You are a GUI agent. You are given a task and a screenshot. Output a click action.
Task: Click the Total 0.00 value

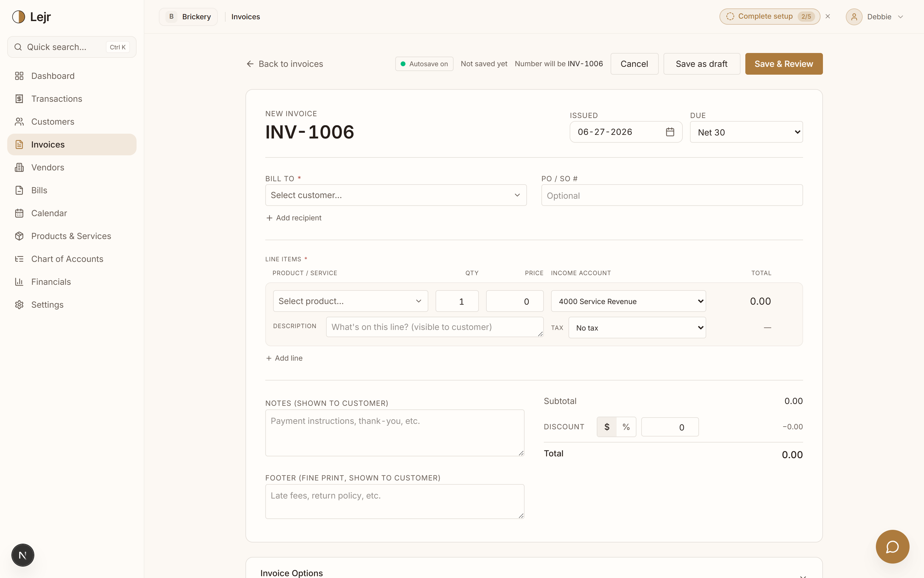(x=792, y=455)
